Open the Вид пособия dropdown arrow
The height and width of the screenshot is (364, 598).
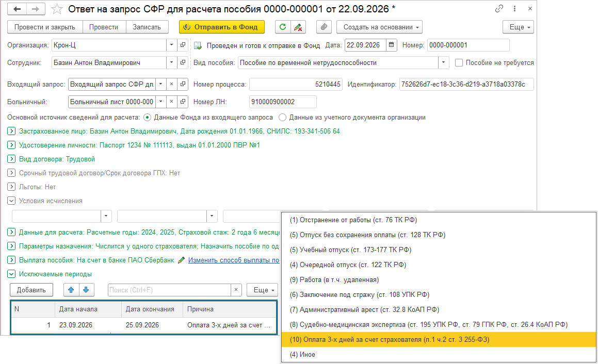point(444,62)
